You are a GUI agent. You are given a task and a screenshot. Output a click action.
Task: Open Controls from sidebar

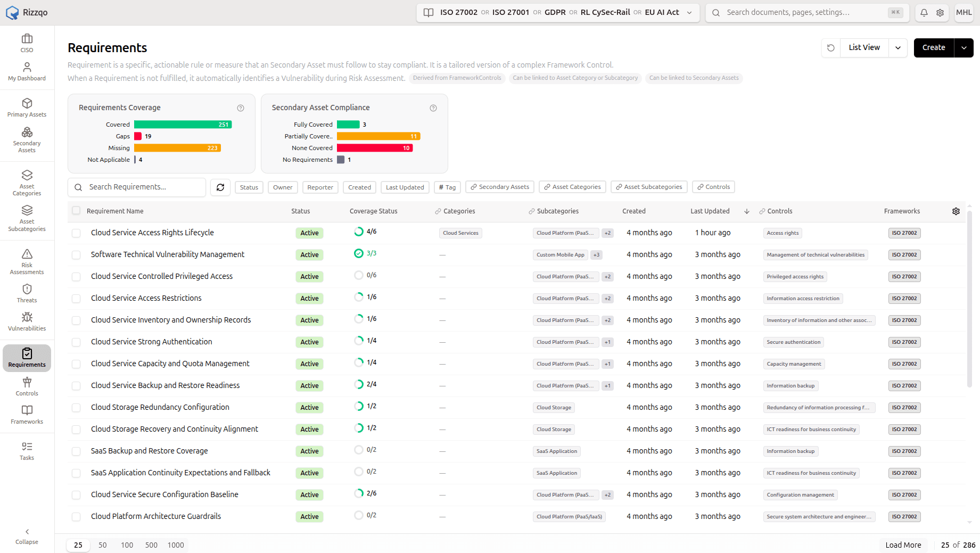(x=27, y=386)
